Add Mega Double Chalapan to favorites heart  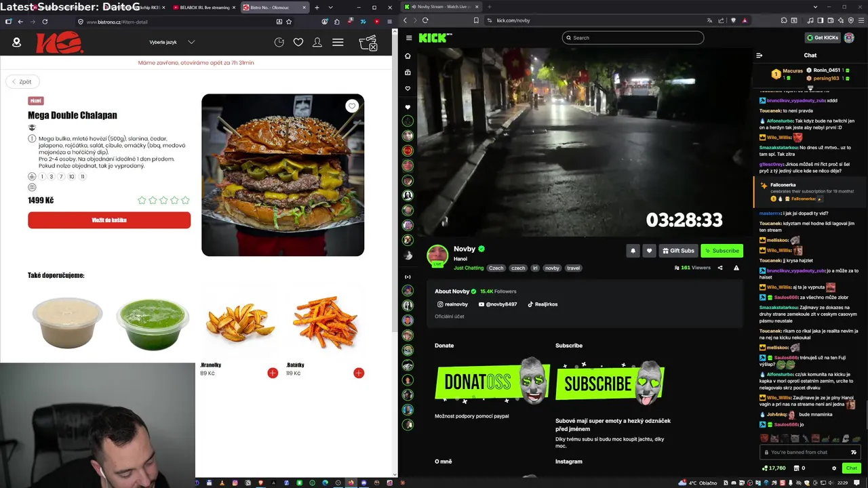[351, 106]
